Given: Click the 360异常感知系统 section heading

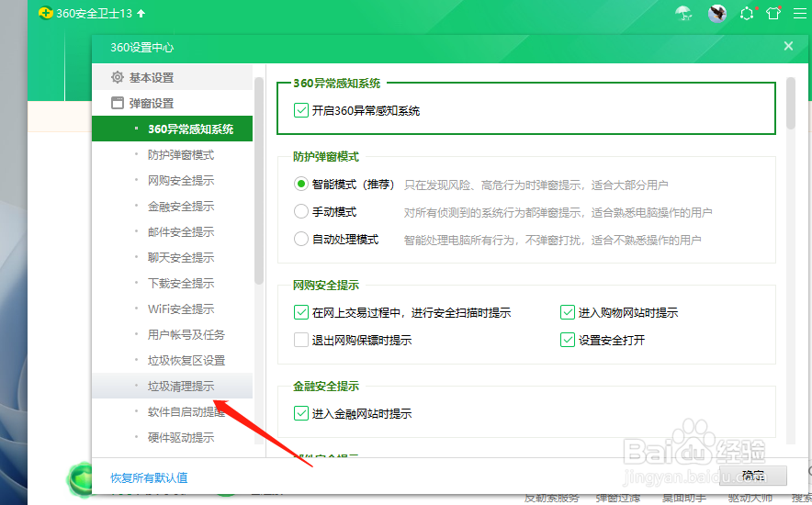Looking at the screenshot, I should point(336,83).
